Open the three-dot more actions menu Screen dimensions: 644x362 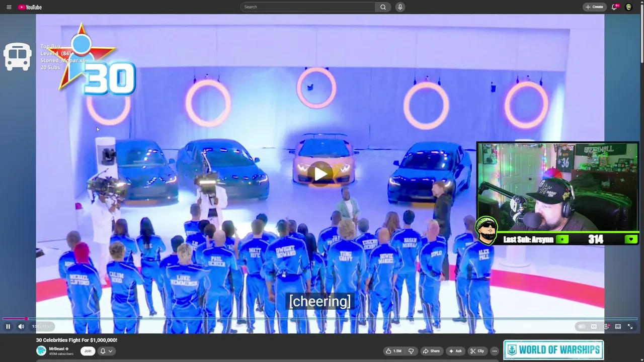(x=495, y=351)
